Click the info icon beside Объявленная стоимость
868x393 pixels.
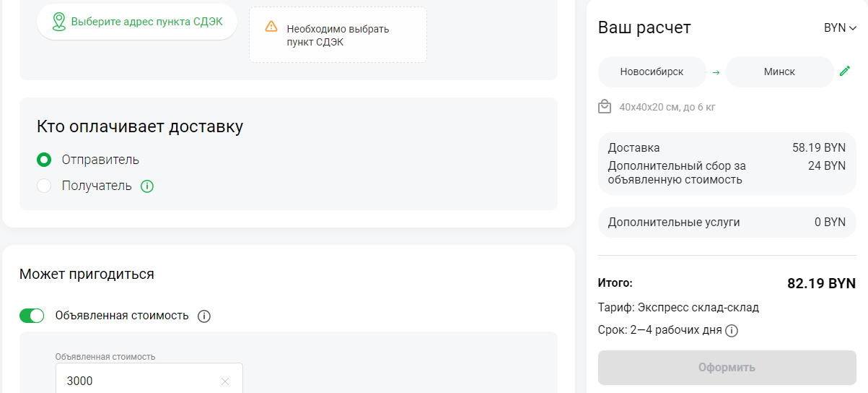[x=204, y=316]
